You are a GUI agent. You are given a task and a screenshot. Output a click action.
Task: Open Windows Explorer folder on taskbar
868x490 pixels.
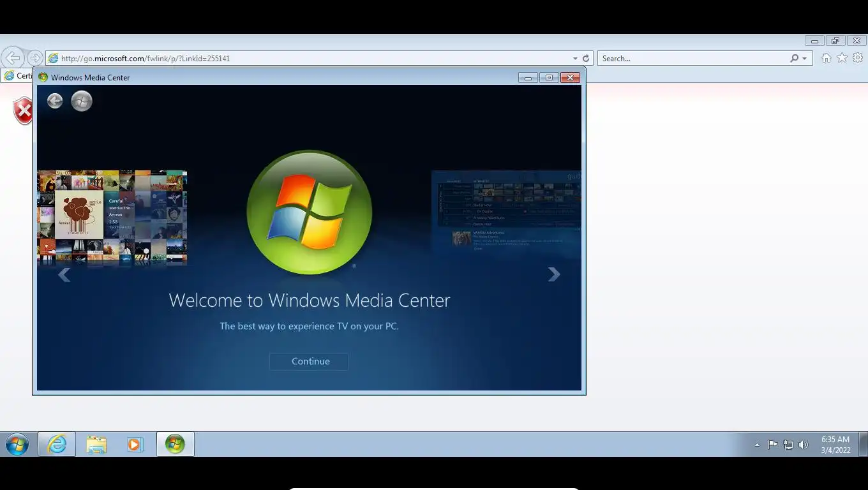point(96,444)
